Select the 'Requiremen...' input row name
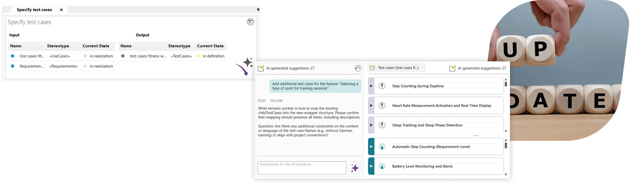This screenshot has width=644, height=186. (32, 66)
